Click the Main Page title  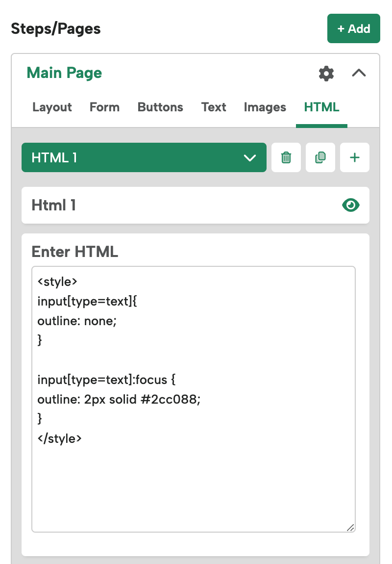pyautogui.click(x=64, y=73)
